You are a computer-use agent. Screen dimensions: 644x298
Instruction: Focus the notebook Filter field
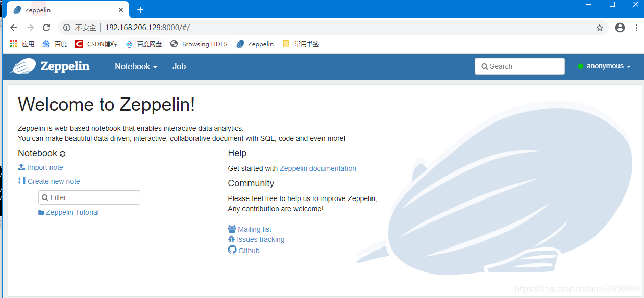point(89,197)
